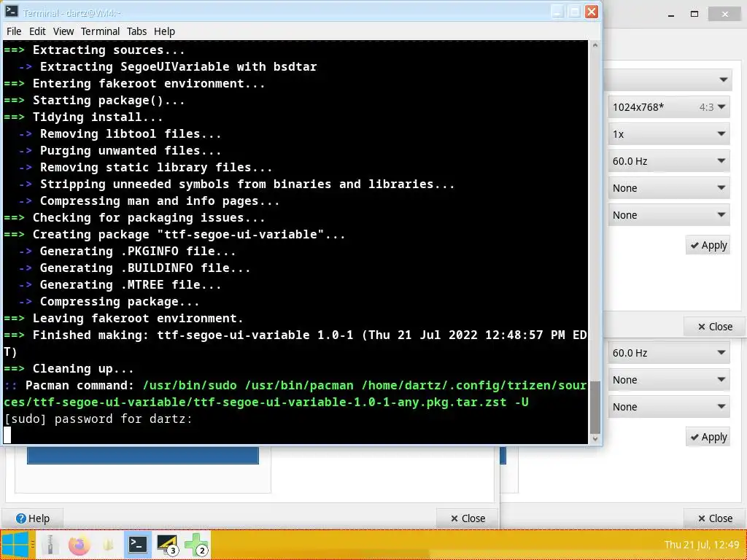Maximize the background display window
Screen dimensions: 747x560
(694, 14)
